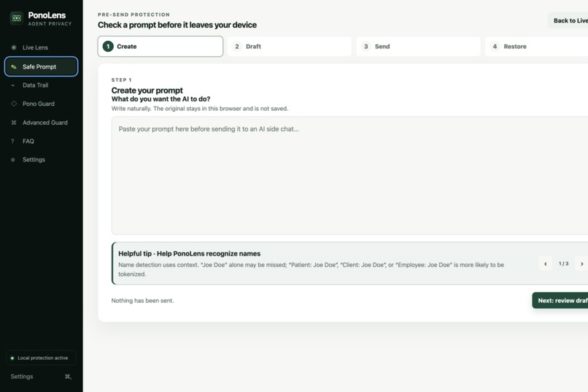The height and width of the screenshot is (392, 588).
Task: Click the PonoLens brand name
Action: 47,15
